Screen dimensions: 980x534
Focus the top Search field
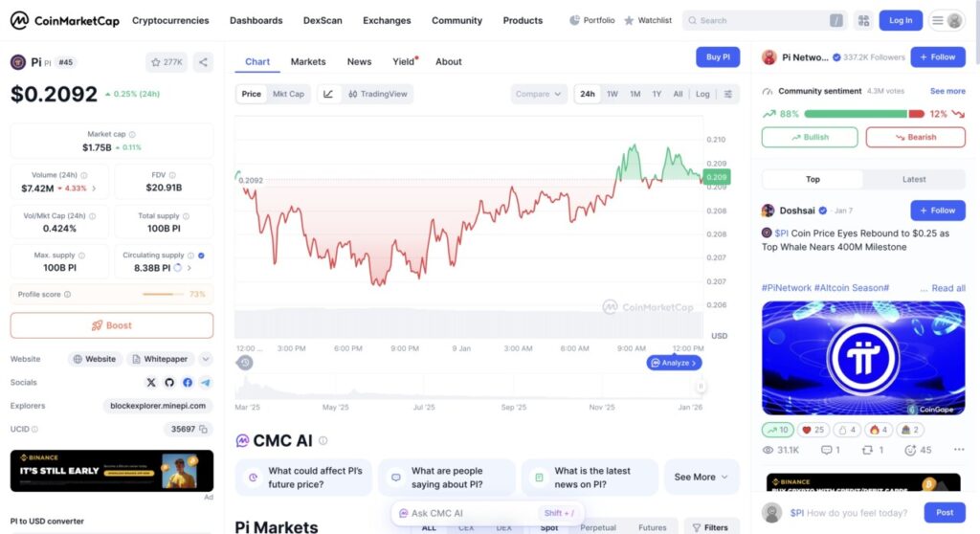click(x=756, y=20)
